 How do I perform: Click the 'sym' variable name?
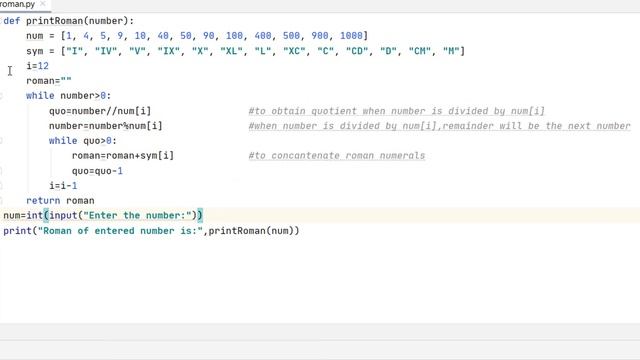(x=35, y=51)
